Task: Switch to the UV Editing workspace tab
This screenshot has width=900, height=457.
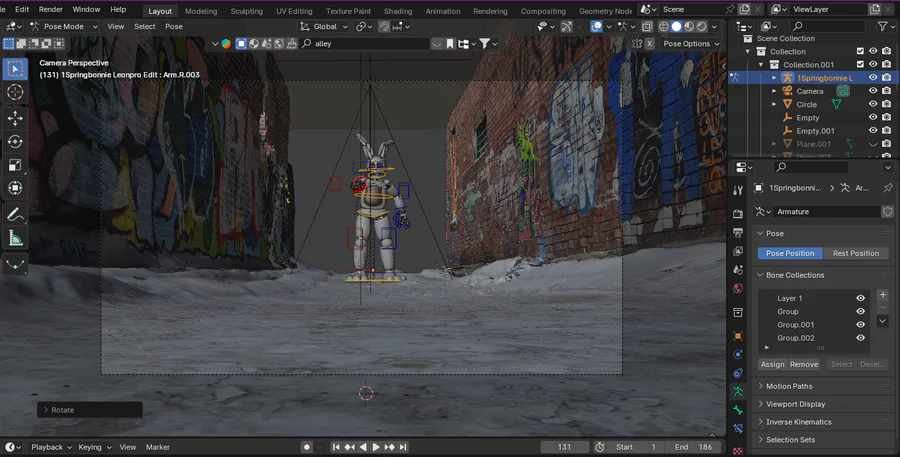Action: click(x=294, y=11)
